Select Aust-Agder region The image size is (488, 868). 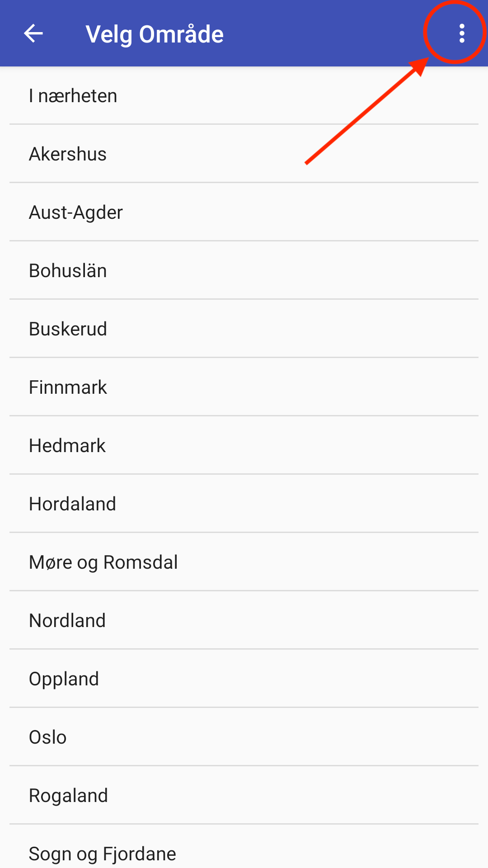[244, 212]
